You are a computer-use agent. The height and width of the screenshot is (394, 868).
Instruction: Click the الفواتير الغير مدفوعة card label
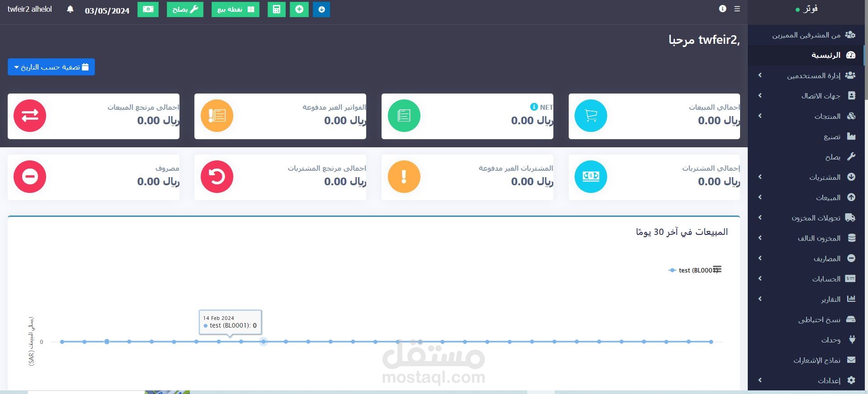click(334, 107)
